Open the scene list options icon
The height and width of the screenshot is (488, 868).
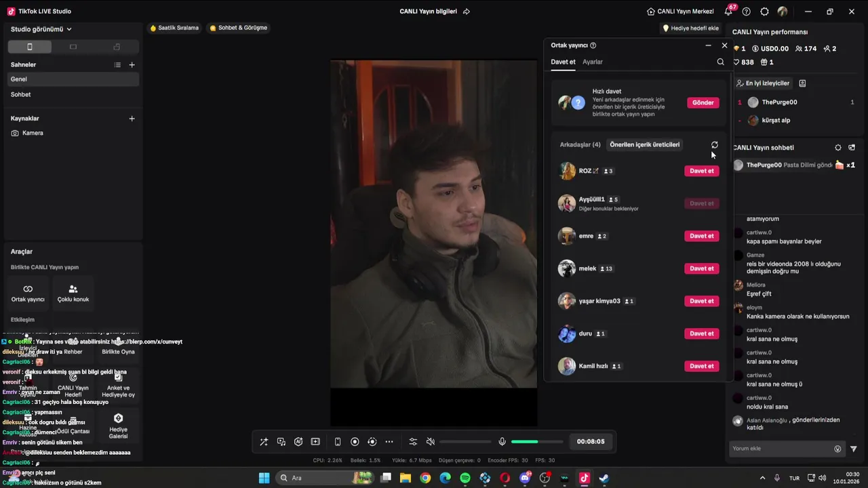117,65
